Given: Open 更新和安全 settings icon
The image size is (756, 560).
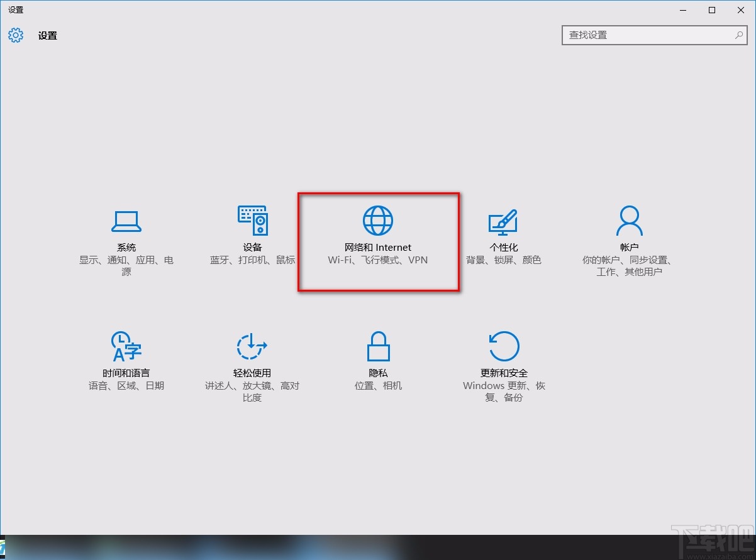Looking at the screenshot, I should (503, 345).
